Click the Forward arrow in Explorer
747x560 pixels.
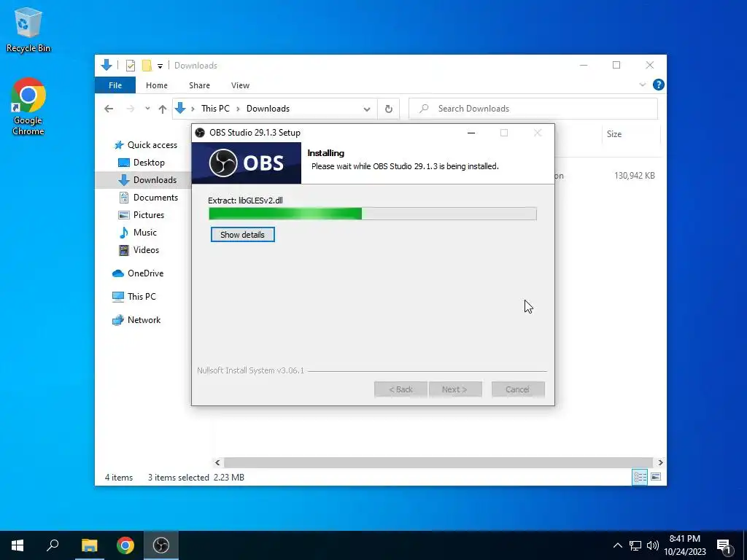[131, 109]
